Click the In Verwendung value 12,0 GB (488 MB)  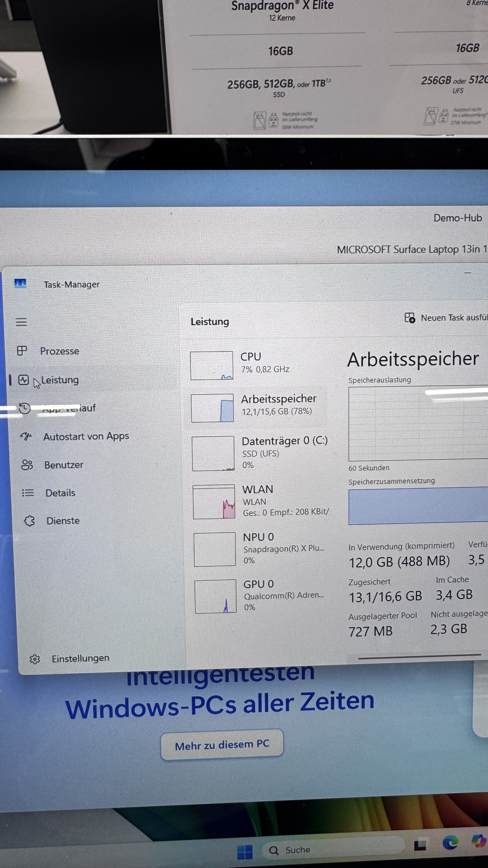(x=399, y=562)
